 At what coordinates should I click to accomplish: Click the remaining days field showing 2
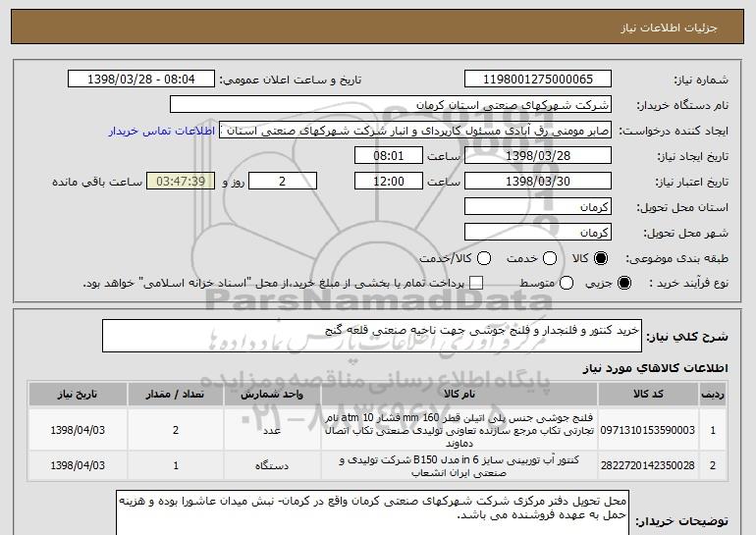click(x=283, y=182)
